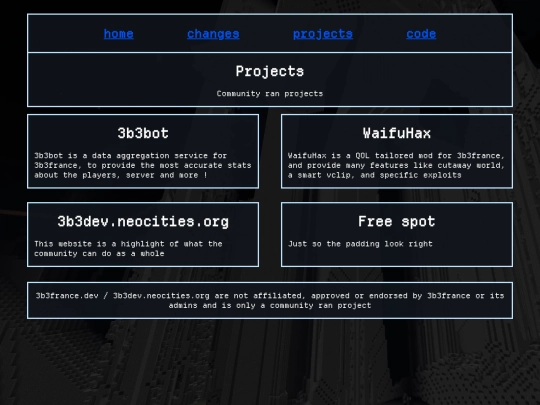This screenshot has height=405, width=540.
Task: Select the 3b3dev.neocities.org card title
Action: click(143, 221)
